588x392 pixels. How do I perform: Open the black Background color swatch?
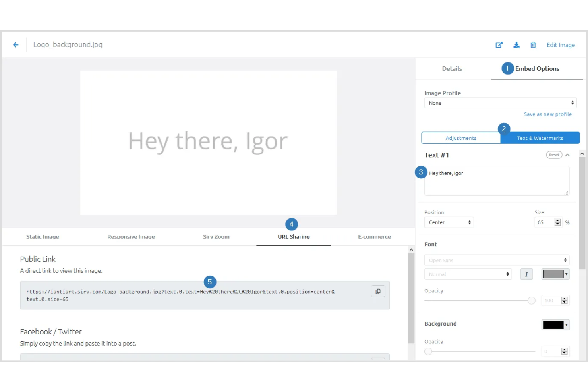pos(555,325)
